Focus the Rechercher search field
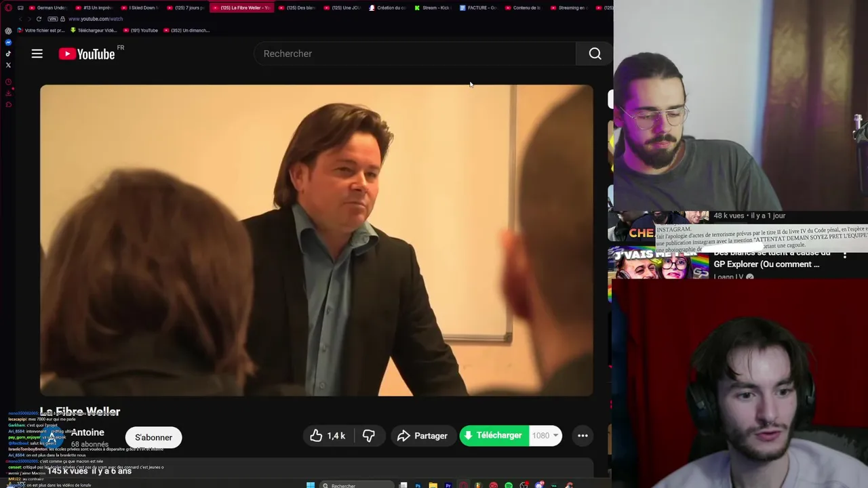Viewport: 868px width, 488px height. click(415, 54)
